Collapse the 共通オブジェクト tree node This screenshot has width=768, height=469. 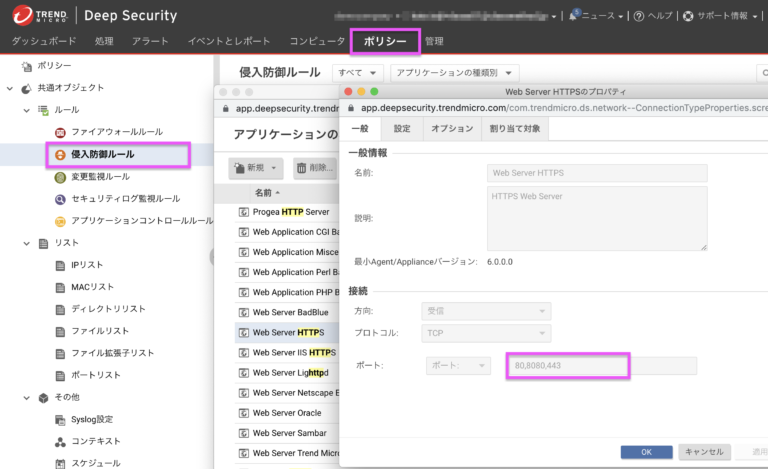click(10, 88)
